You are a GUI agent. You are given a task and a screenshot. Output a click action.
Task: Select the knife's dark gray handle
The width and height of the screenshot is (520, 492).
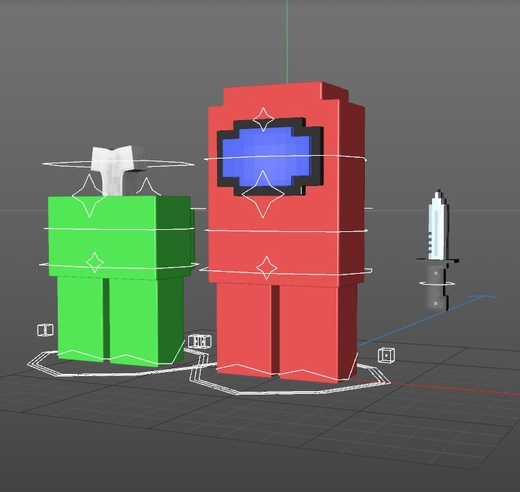point(436,287)
